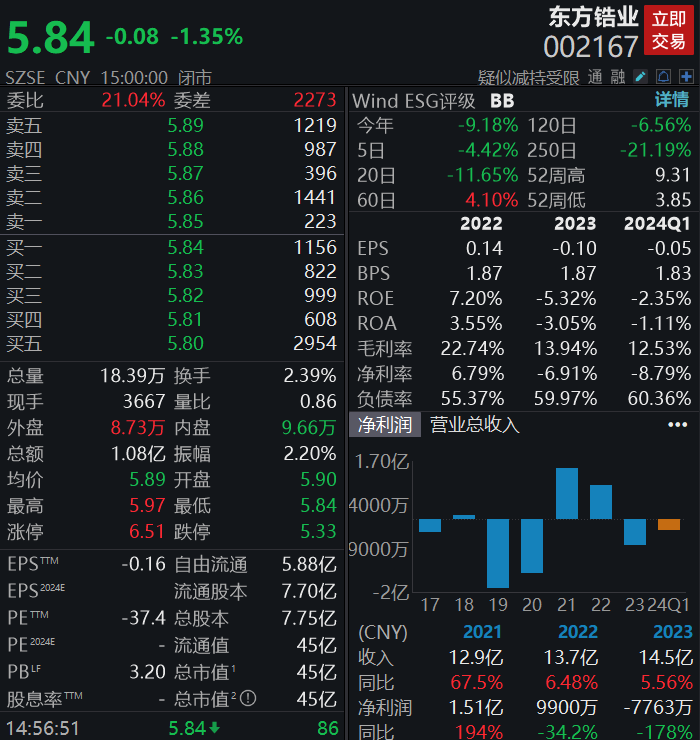The width and height of the screenshot is (700, 740).
Task: Open the three-dots more menu above chart
Action: click(x=677, y=425)
